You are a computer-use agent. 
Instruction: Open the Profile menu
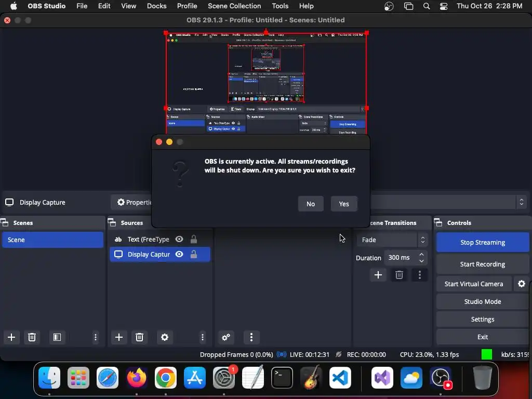coord(187,6)
